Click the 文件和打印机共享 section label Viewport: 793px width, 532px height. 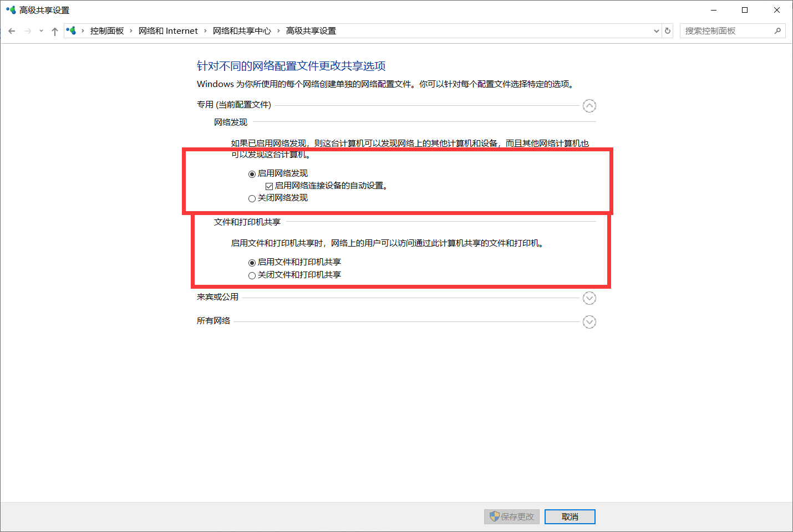[247, 222]
